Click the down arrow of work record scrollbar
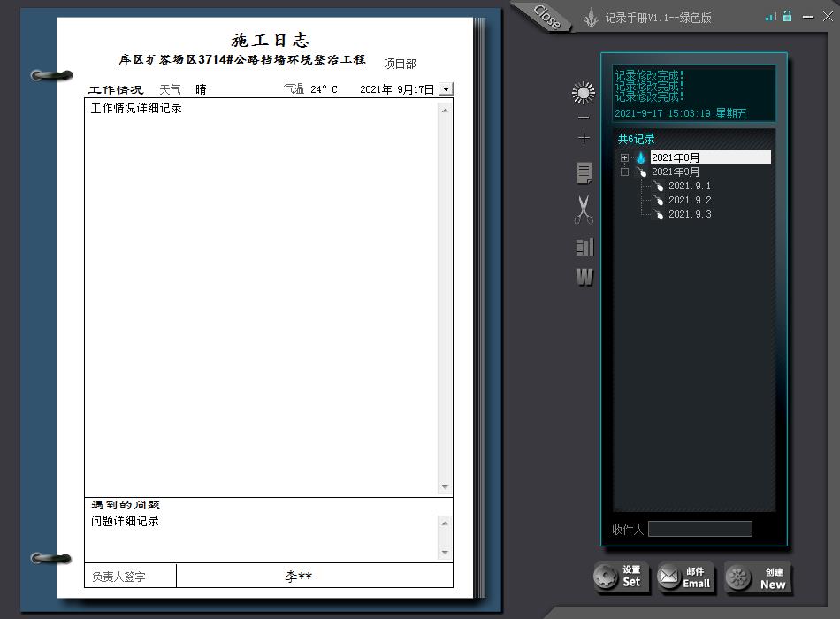The image size is (840, 619). (445, 486)
